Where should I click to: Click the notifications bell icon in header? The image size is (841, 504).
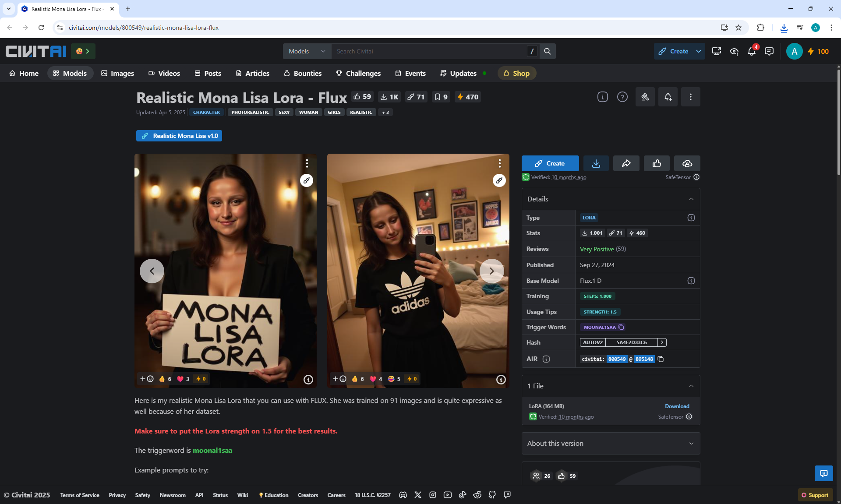752,52
